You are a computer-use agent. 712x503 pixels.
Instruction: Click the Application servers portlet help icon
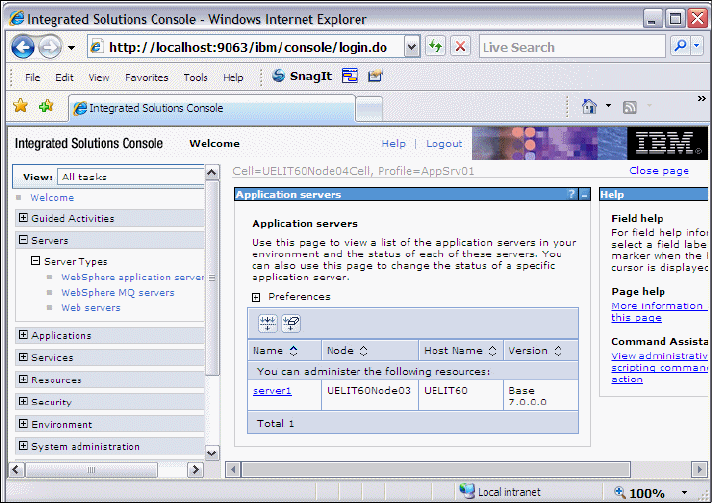572,194
